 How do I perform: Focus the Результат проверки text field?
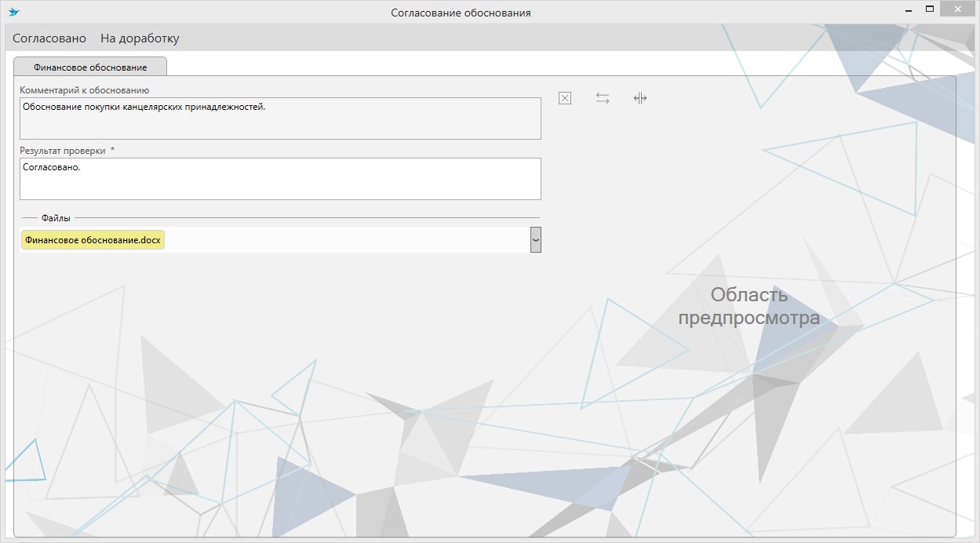pyautogui.click(x=280, y=179)
